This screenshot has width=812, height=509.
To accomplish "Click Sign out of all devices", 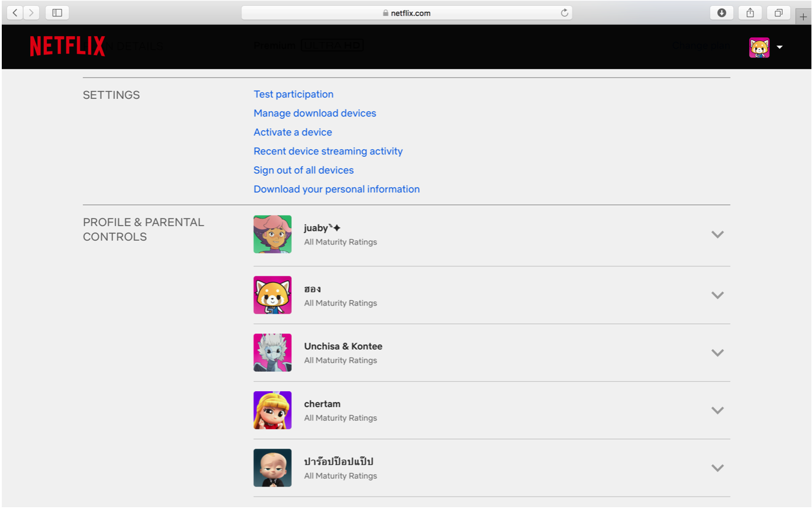I will point(304,170).
